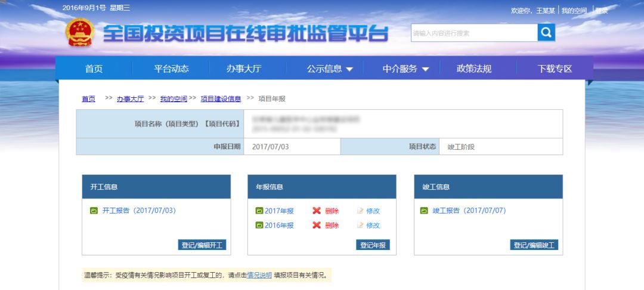Open 政策法规 in the navigation bar

point(473,69)
